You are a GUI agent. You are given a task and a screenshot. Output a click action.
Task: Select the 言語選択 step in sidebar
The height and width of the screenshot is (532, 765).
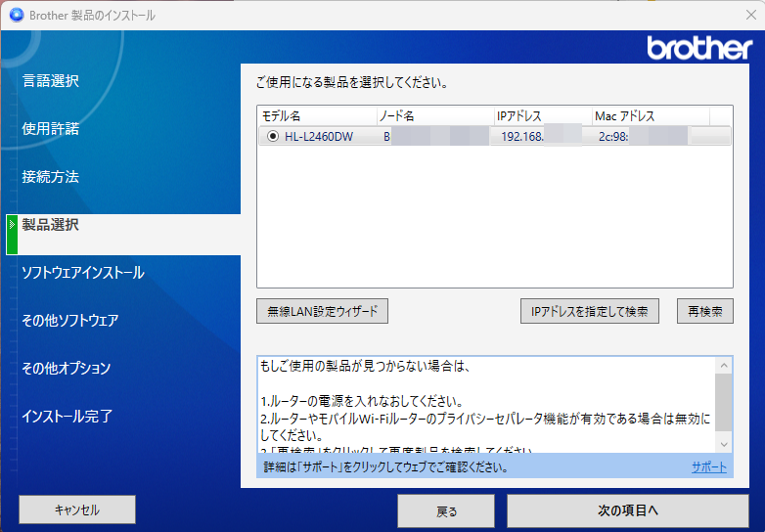pos(51,81)
